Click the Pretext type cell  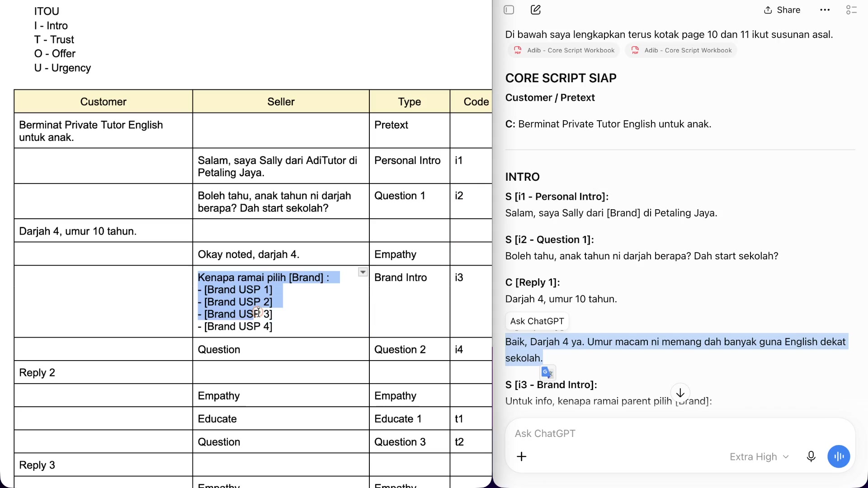pos(410,131)
